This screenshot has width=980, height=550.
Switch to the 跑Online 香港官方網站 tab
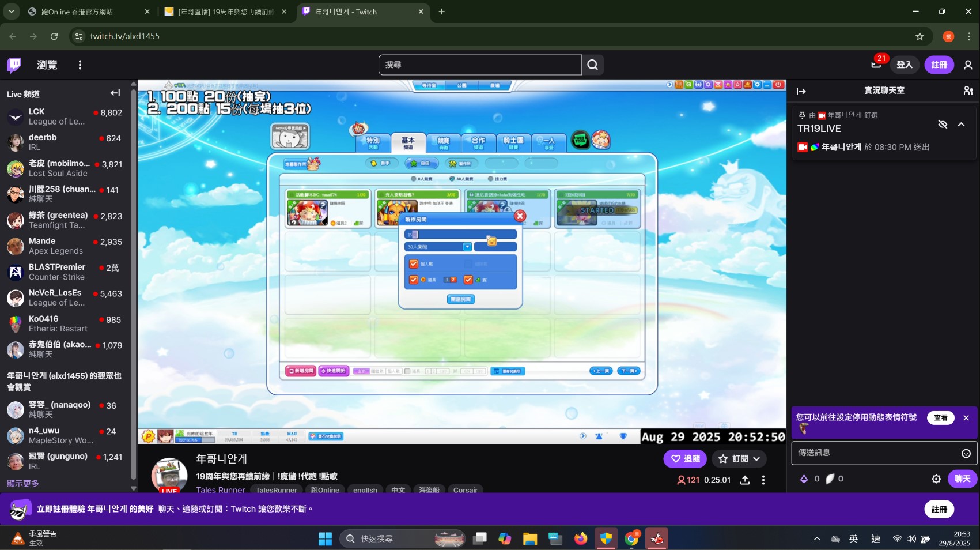[x=86, y=12]
